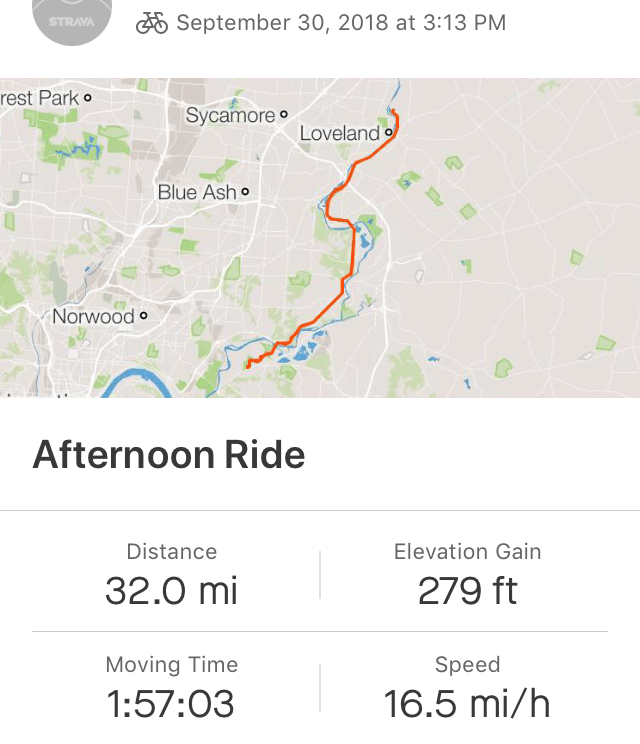The width and height of the screenshot is (640, 744).
Task: Click the Loveland label on map
Action: pos(340,133)
